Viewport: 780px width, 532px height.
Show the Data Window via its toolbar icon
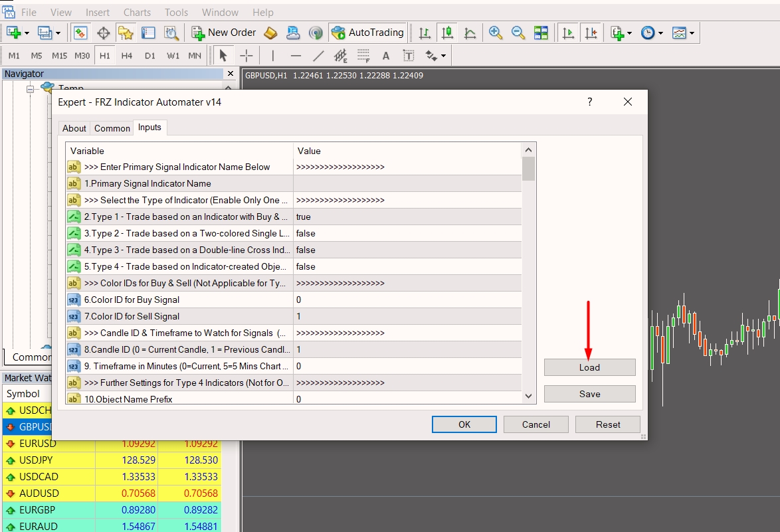click(x=104, y=33)
